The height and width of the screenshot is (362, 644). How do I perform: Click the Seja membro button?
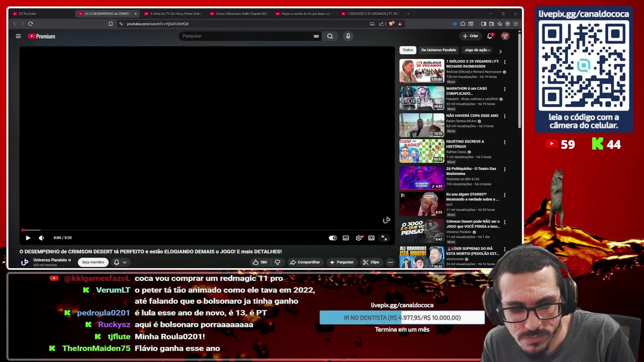tap(93, 262)
